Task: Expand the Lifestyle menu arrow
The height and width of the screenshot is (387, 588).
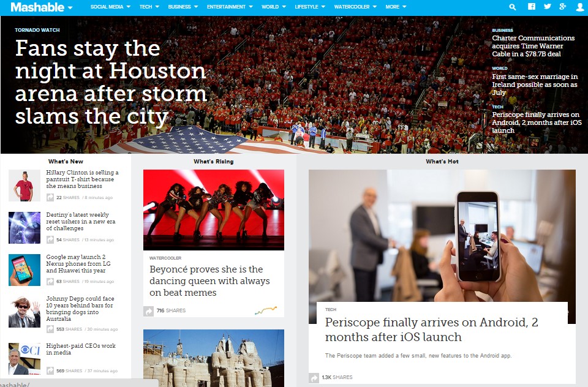Action: pos(323,7)
